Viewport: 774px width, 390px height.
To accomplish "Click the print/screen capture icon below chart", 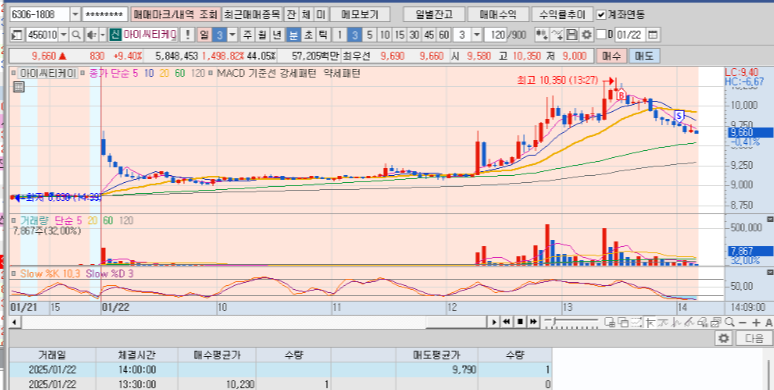I will pos(715,322).
